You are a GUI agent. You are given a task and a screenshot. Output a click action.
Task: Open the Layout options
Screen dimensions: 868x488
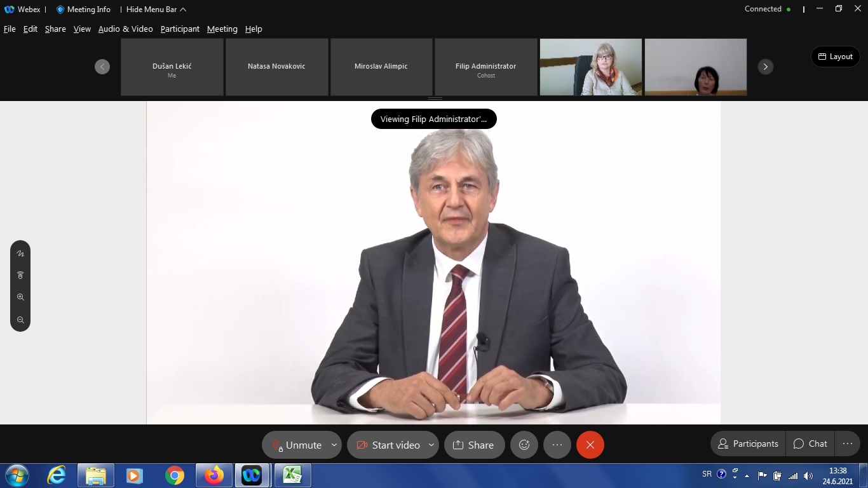pyautogui.click(x=836, y=57)
